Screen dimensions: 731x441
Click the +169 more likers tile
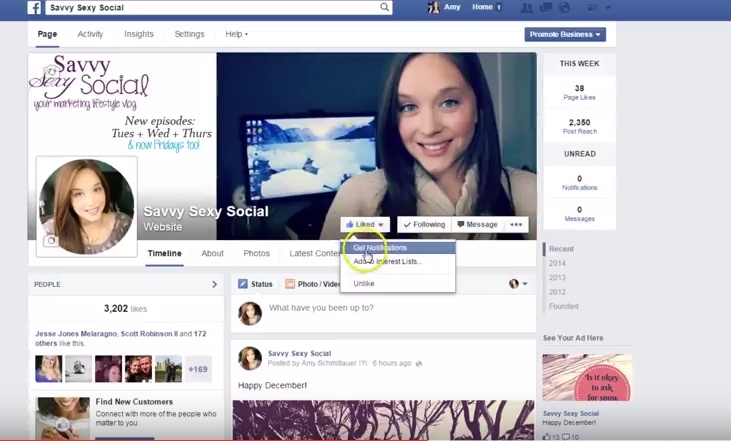click(x=198, y=369)
